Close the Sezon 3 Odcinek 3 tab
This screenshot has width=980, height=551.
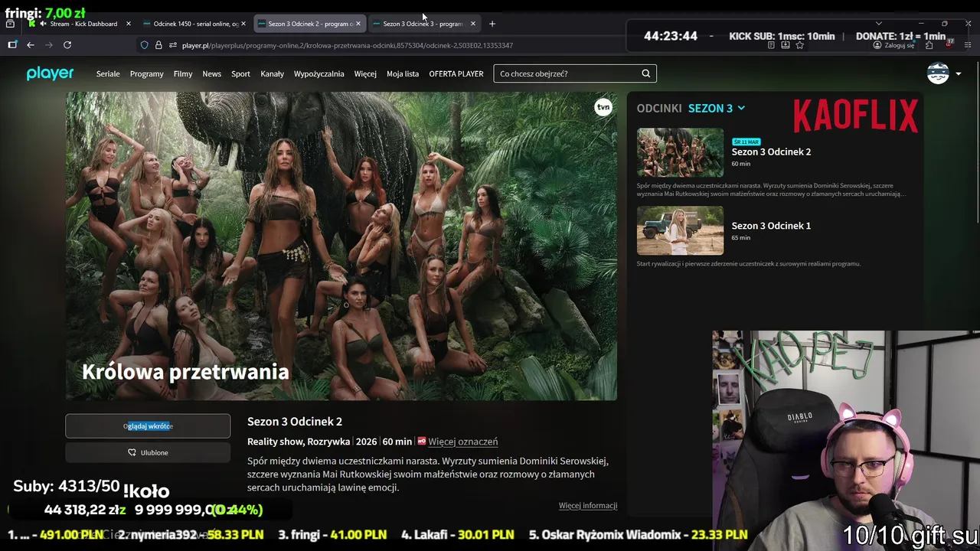[x=473, y=24]
